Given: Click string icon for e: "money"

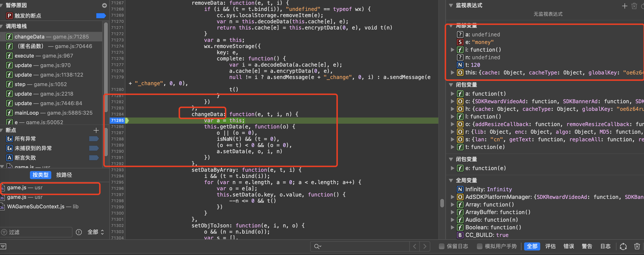Looking at the screenshot, I should click(460, 42).
